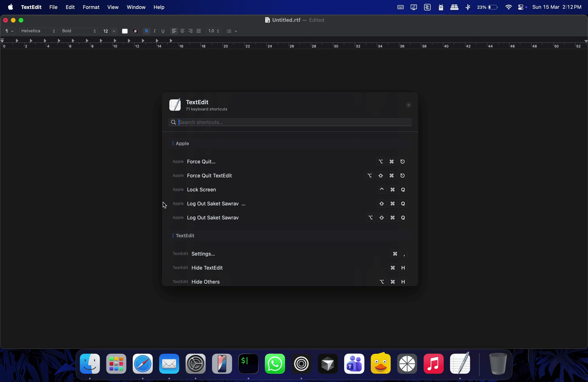
Task: Launch Terminal from the Dock
Action: pos(248,364)
